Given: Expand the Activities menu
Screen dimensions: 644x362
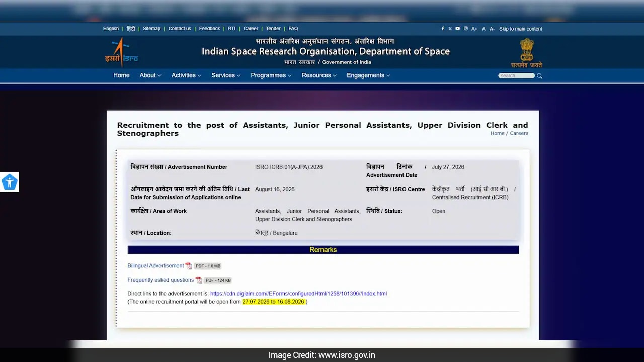Looking at the screenshot, I should click(186, 75).
